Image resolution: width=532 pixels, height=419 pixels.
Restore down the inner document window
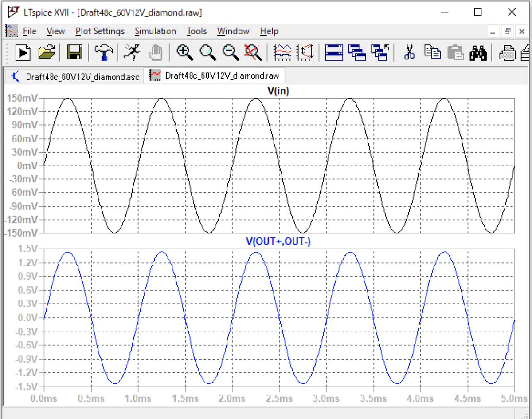pyautogui.click(x=508, y=32)
